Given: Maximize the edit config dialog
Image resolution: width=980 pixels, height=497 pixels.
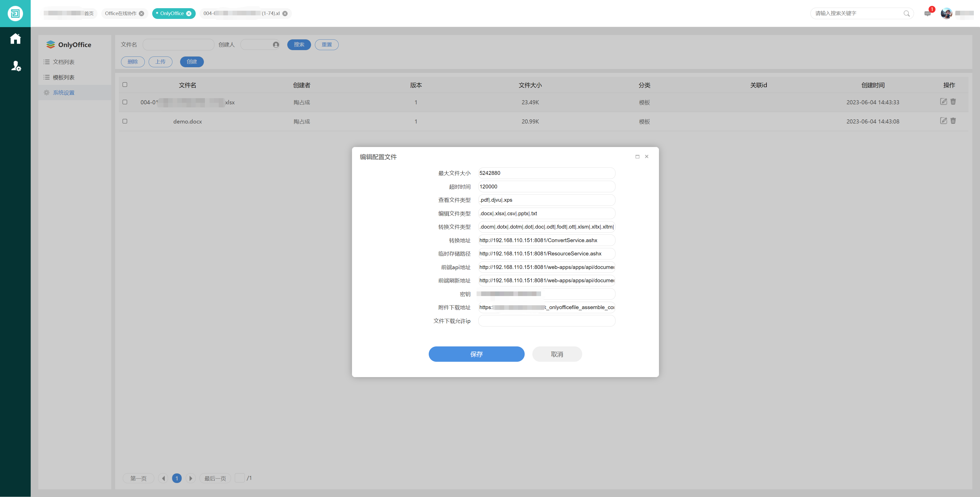Looking at the screenshot, I should point(637,157).
